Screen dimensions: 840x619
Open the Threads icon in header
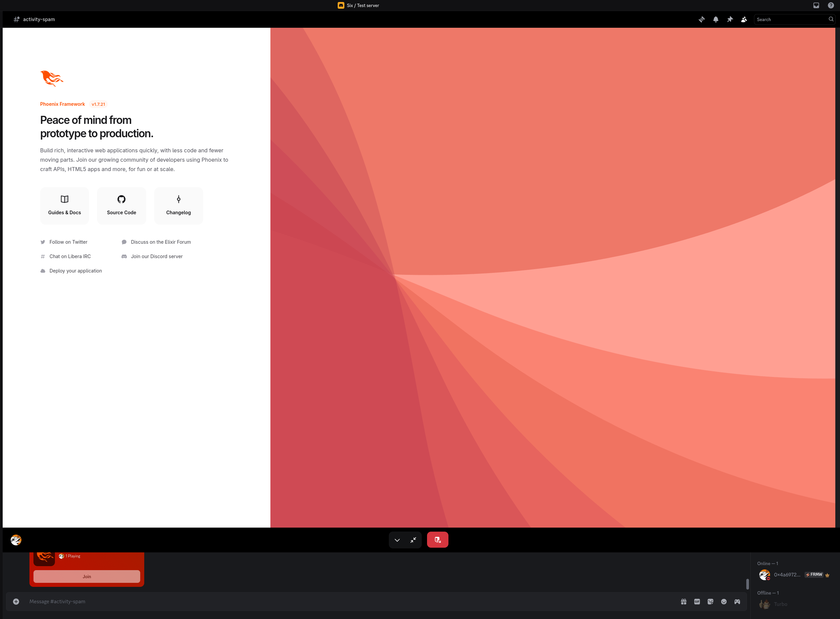(702, 19)
